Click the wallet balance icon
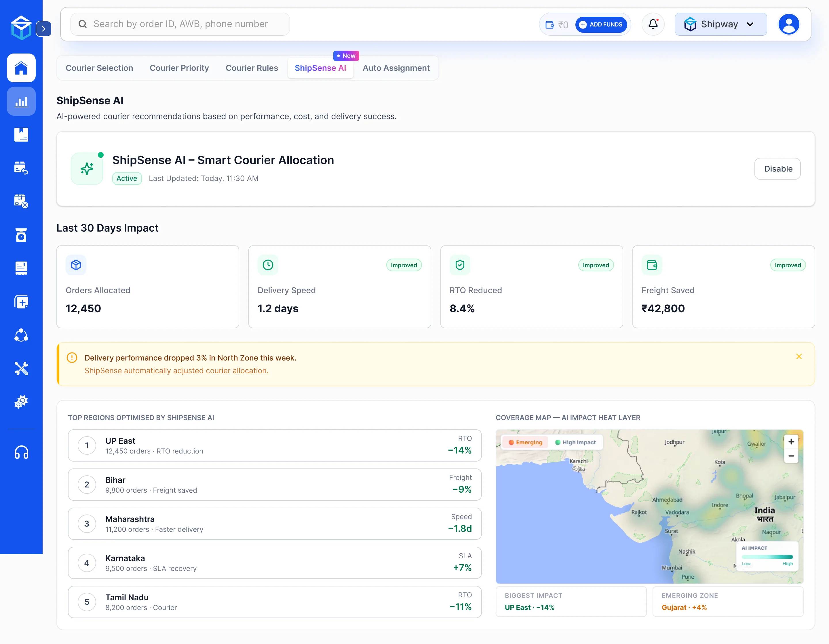 (x=549, y=25)
